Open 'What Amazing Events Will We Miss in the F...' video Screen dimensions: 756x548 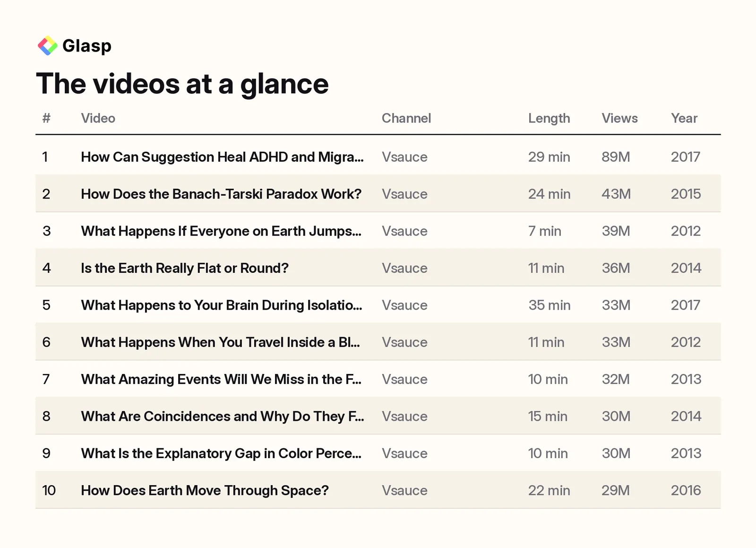point(221,379)
